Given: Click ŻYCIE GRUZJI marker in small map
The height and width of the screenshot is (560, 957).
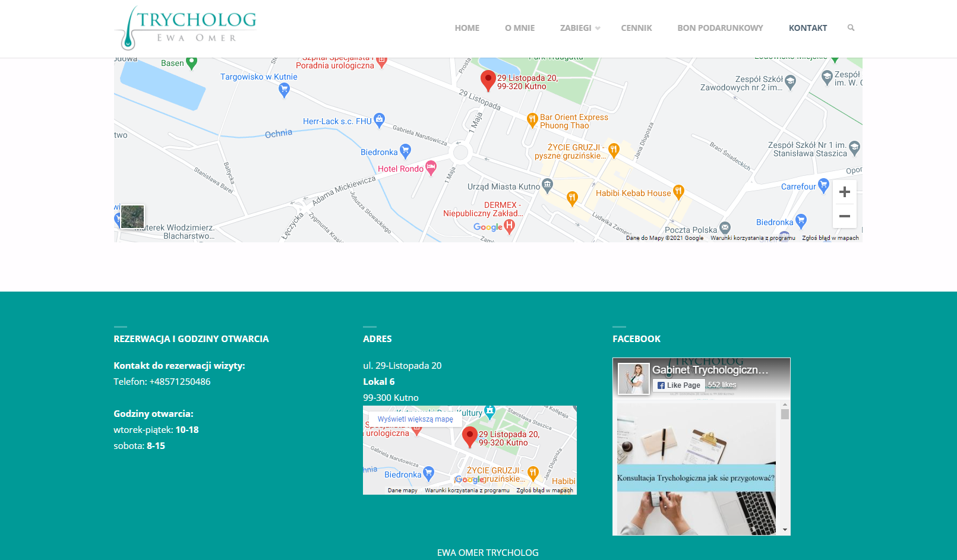Looking at the screenshot, I should pyautogui.click(x=533, y=473).
